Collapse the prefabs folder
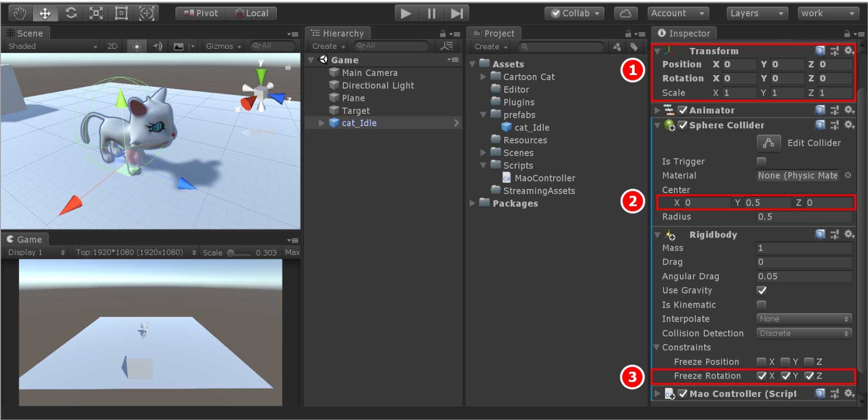The height and width of the screenshot is (420, 868). [x=483, y=114]
